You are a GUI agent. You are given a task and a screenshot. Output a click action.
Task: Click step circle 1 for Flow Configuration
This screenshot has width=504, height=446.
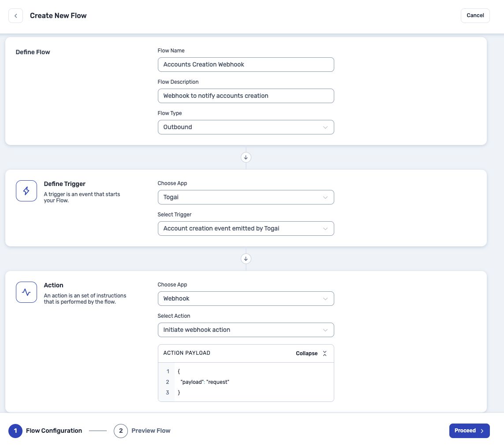click(15, 431)
